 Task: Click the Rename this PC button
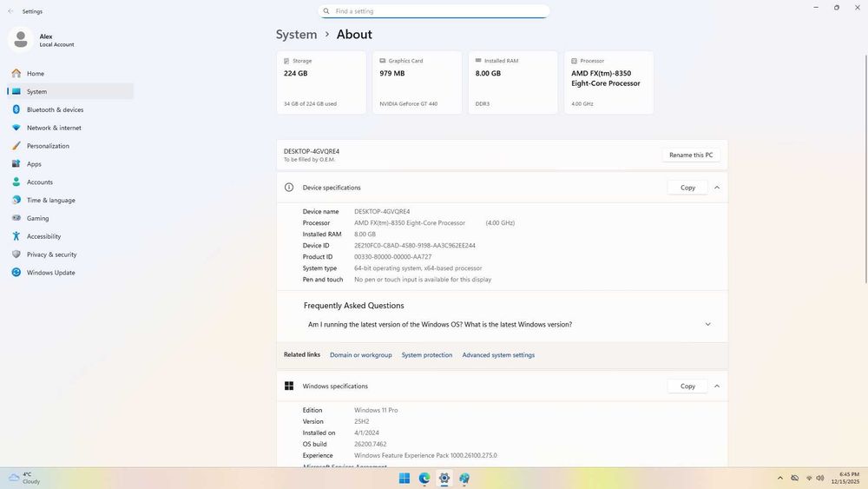pos(691,155)
